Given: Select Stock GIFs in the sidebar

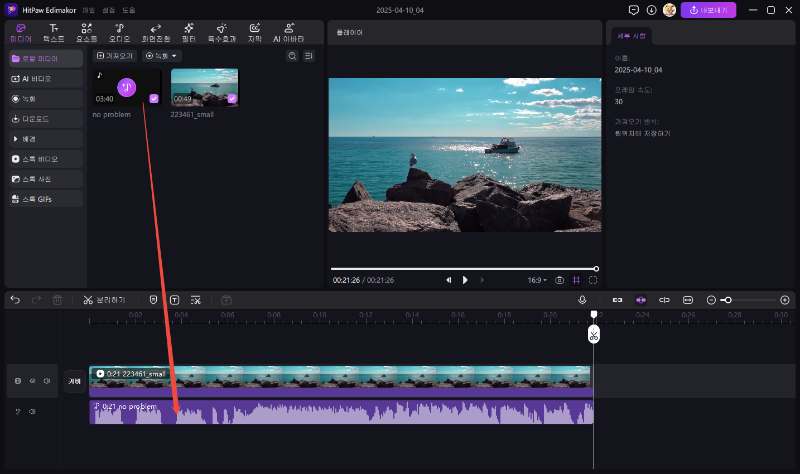Looking at the screenshot, I should [x=45, y=199].
